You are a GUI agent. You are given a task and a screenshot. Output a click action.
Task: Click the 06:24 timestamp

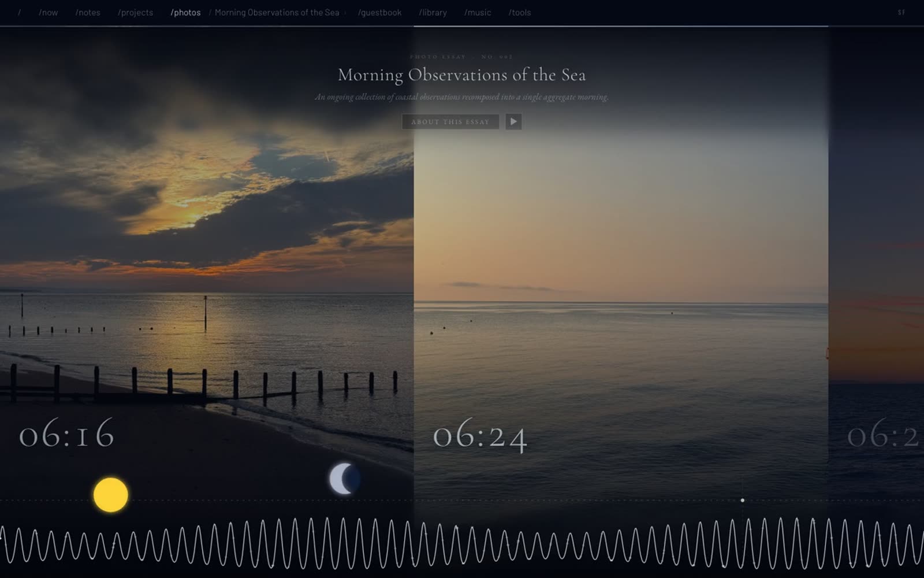click(x=480, y=435)
